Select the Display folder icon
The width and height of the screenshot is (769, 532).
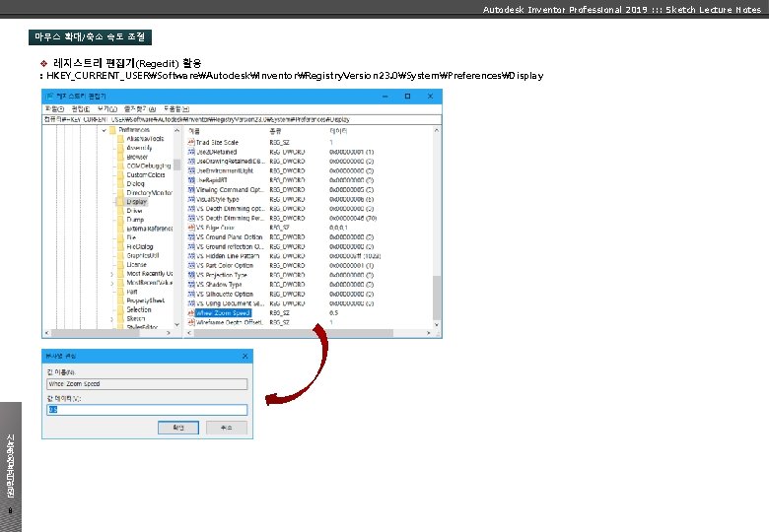[120, 202]
